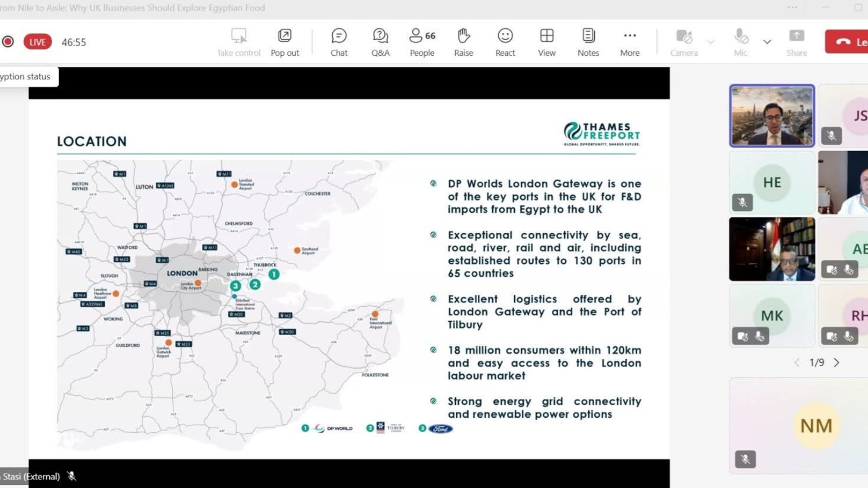This screenshot has width=868, height=488.
Task: Select the active speaker video thumbnail
Action: tap(771, 116)
